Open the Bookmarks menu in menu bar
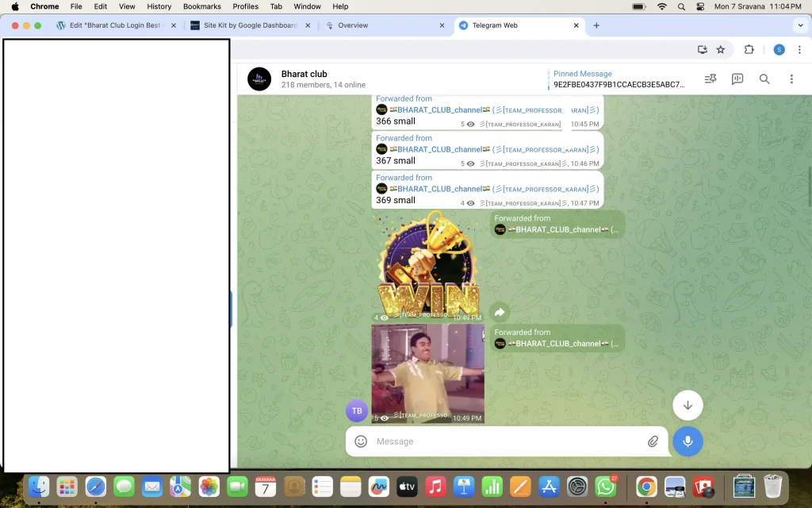The image size is (812, 508). [201, 6]
